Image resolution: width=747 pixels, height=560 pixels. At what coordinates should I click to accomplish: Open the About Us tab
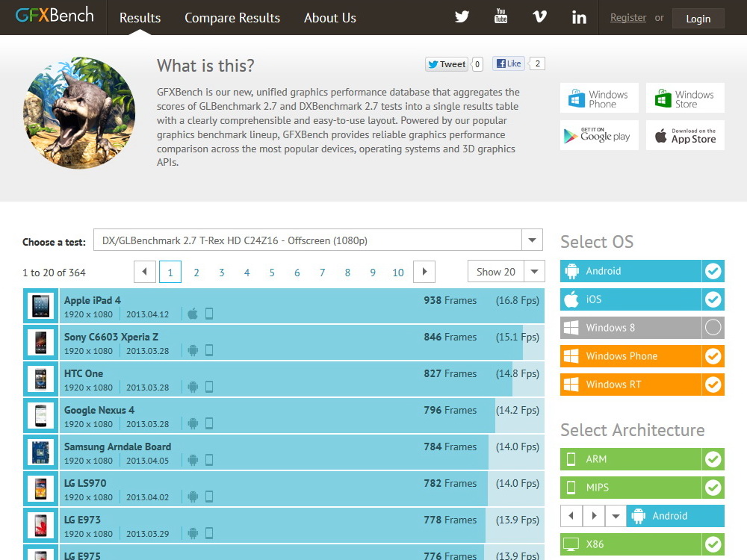point(330,18)
